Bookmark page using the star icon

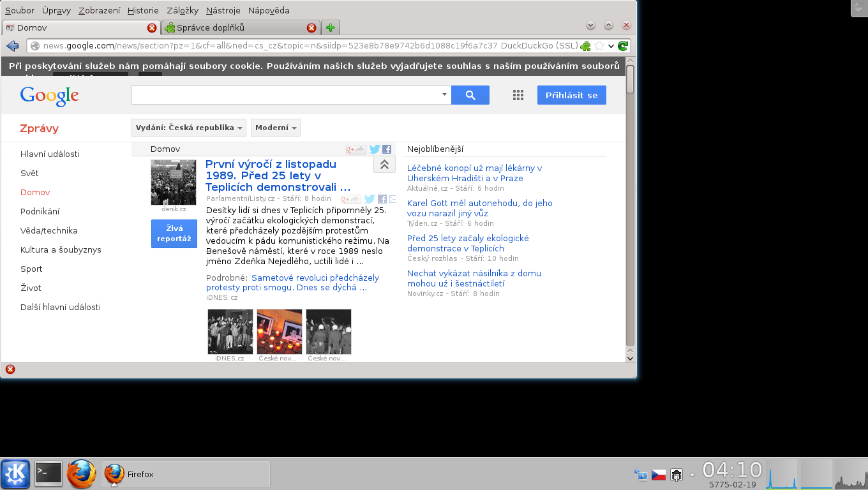click(599, 46)
